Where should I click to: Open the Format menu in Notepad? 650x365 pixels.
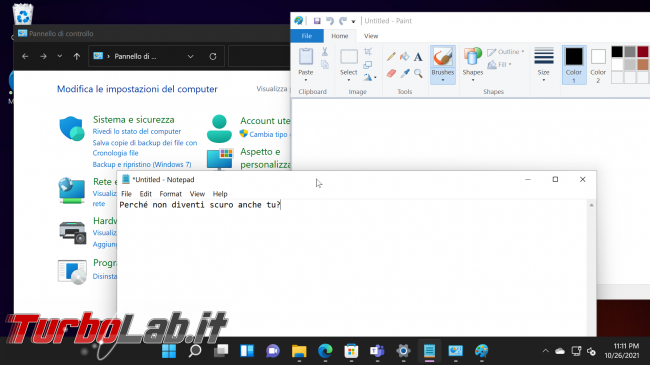click(x=170, y=194)
